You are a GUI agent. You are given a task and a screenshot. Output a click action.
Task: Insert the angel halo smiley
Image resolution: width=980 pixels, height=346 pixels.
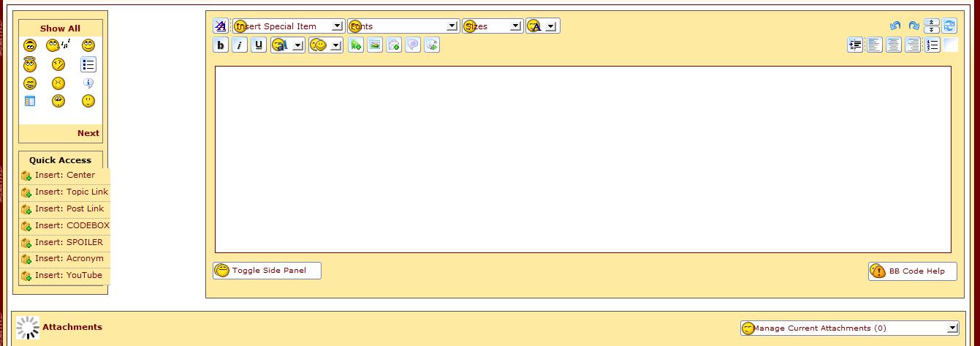[30, 64]
